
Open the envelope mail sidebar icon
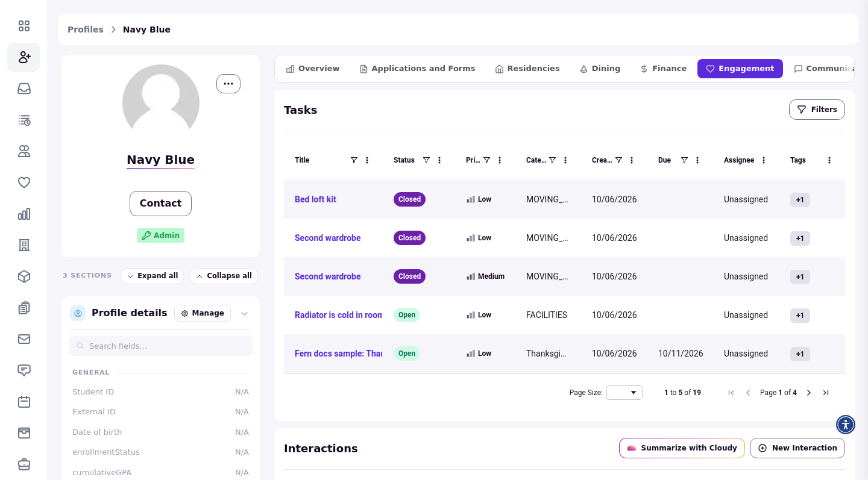[x=24, y=339]
